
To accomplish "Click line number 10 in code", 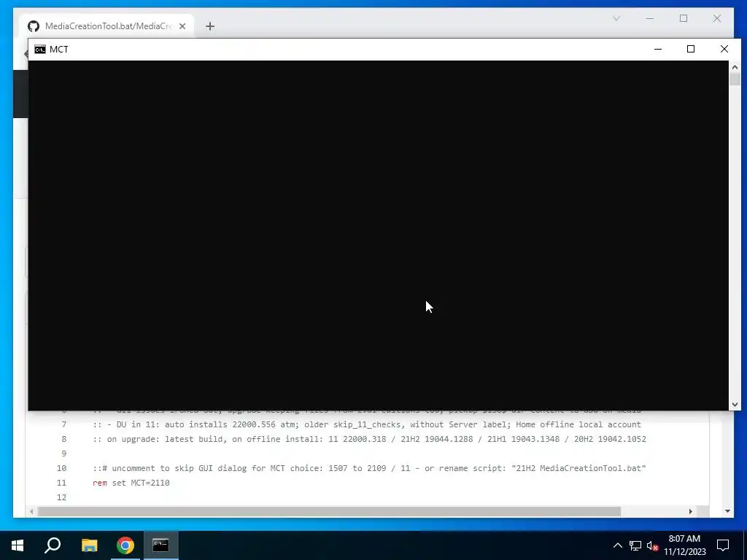I will click(x=61, y=468).
